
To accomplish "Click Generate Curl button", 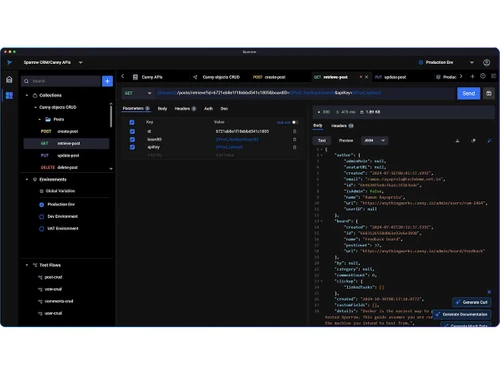I will click(472, 302).
